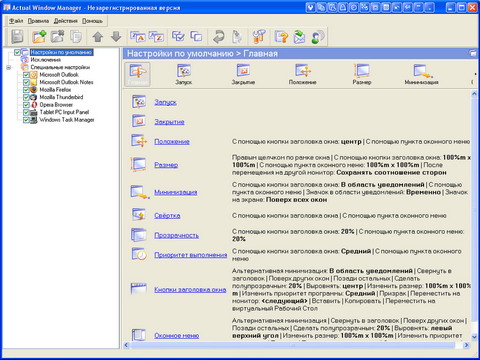The height and width of the screenshot is (360, 480).
Task: Click the vertical scrollbar down arrow
Action: pyautogui.click(x=474, y=336)
